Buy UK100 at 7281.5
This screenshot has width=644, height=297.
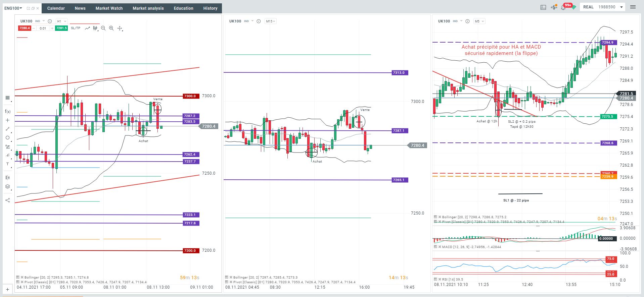pos(61,28)
